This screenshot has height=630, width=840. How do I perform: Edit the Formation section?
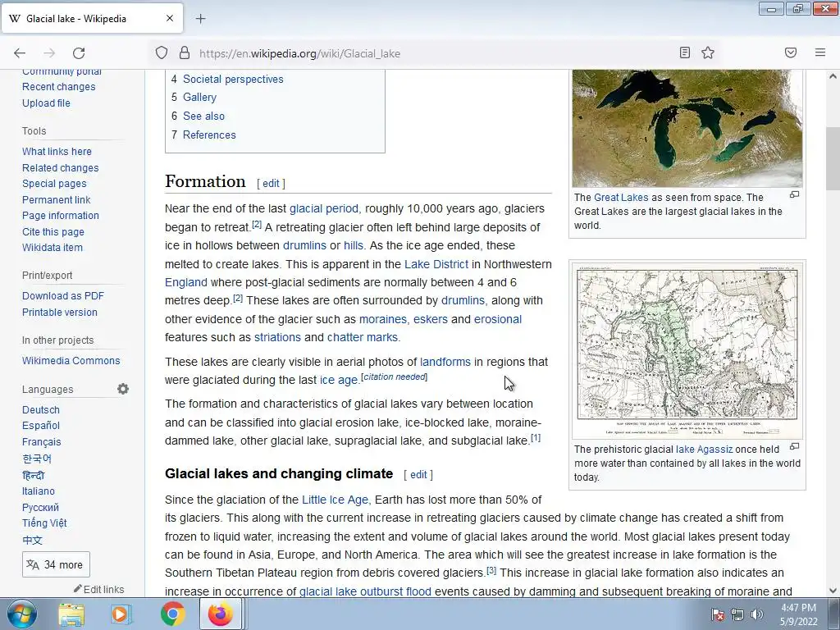click(271, 183)
